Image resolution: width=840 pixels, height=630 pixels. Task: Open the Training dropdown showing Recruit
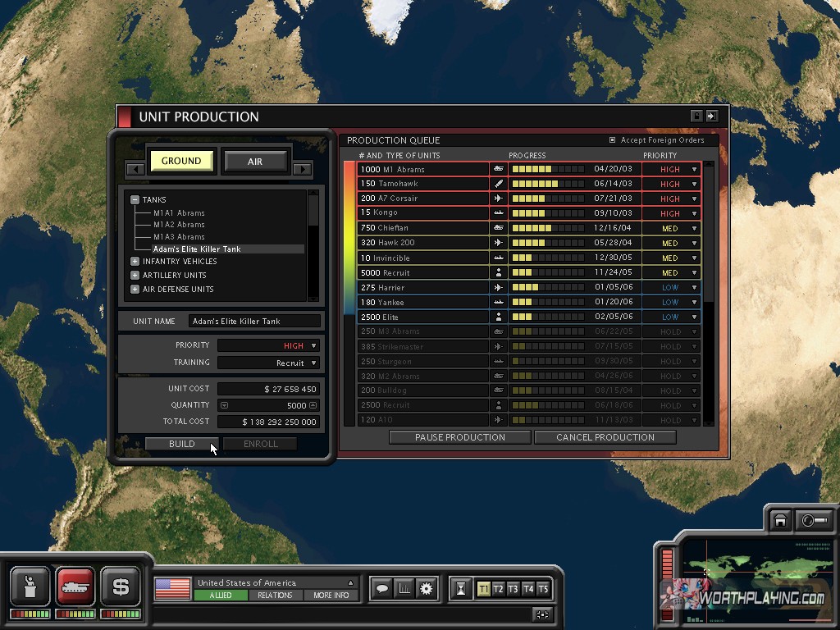click(x=268, y=363)
